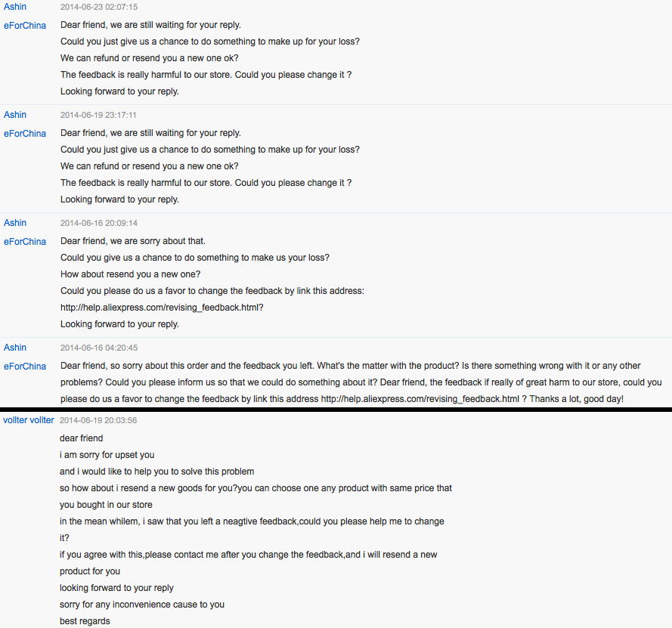This screenshot has width=672, height=628.
Task: Click the 2014-06-19 20:03:56 timestamp
Action: 98,421
